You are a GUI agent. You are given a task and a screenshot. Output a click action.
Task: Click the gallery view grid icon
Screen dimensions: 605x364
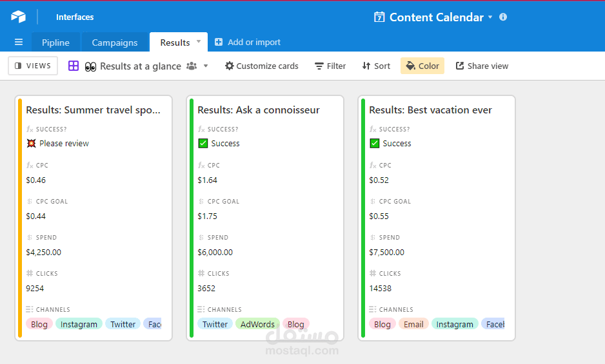(74, 66)
